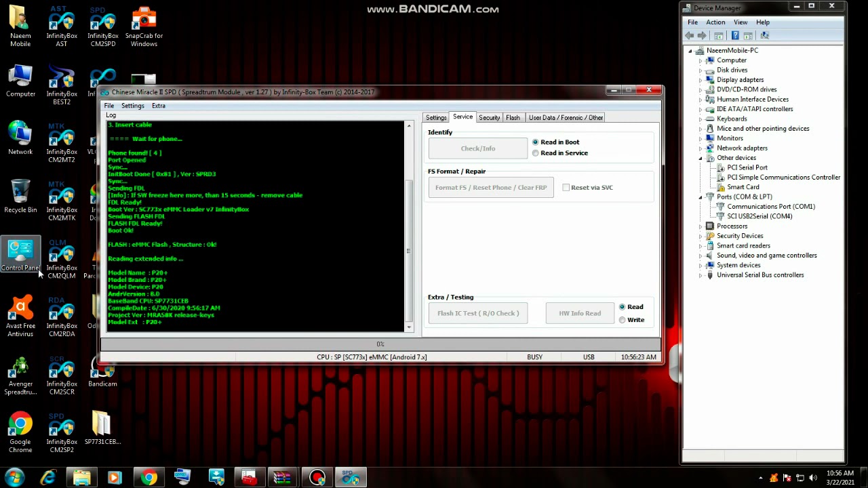The width and height of the screenshot is (868, 488).
Task: Open the SP7731CEB folder on desktop
Action: (102, 429)
